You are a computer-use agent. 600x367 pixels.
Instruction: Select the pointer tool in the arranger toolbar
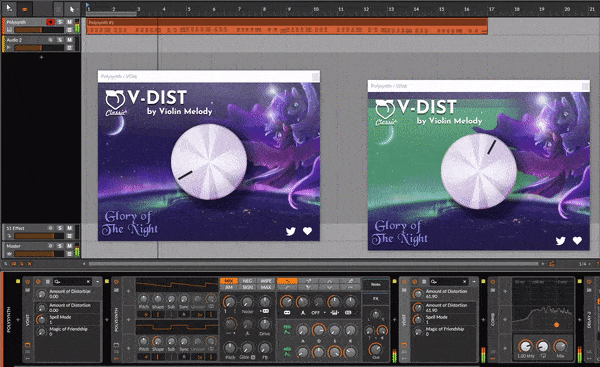72,8
